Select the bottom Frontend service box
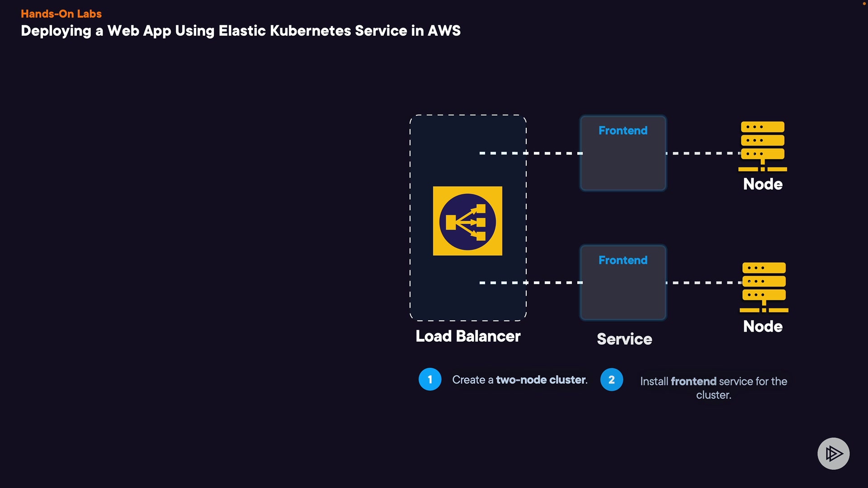 623,294
